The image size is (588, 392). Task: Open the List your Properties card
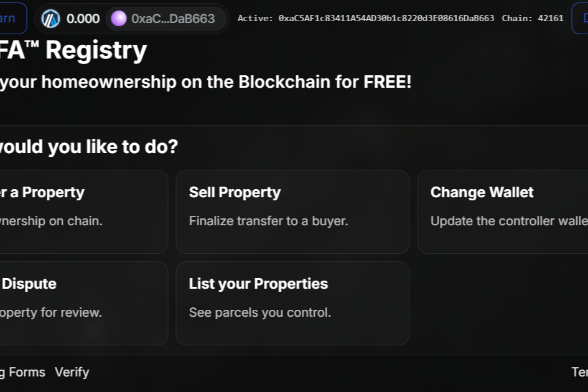pyautogui.click(x=292, y=303)
